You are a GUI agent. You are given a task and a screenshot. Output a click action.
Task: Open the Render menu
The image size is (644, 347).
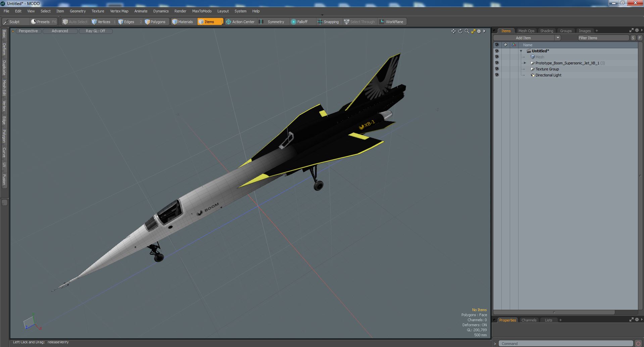[180, 11]
